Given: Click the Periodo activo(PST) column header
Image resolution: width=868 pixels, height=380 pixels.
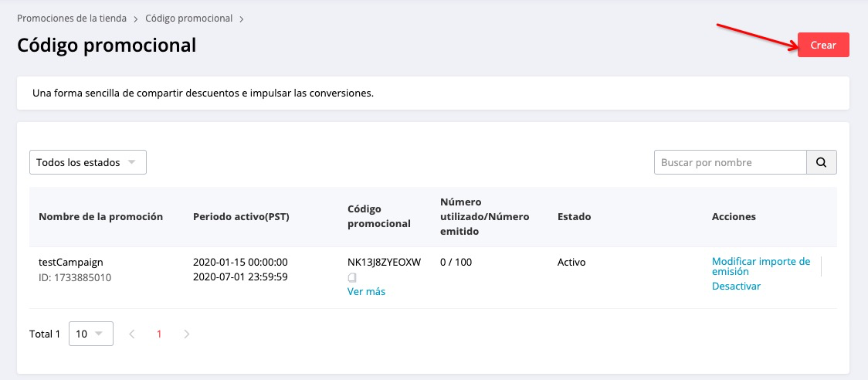Looking at the screenshot, I should [240, 216].
